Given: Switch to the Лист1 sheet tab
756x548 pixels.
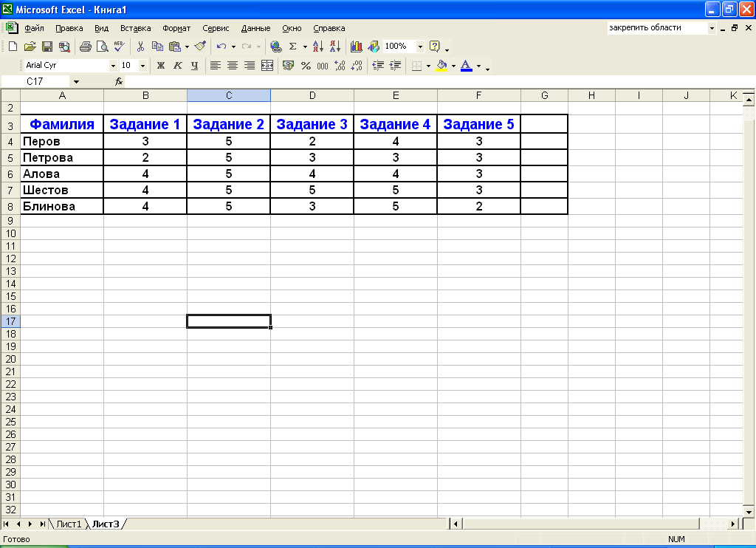Looking at the screenshot, I should [69, 524].
